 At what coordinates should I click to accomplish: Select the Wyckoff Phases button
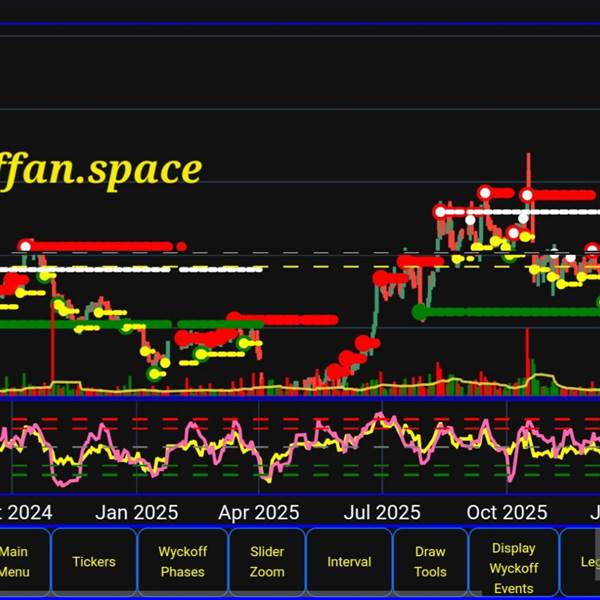[183, 561]
